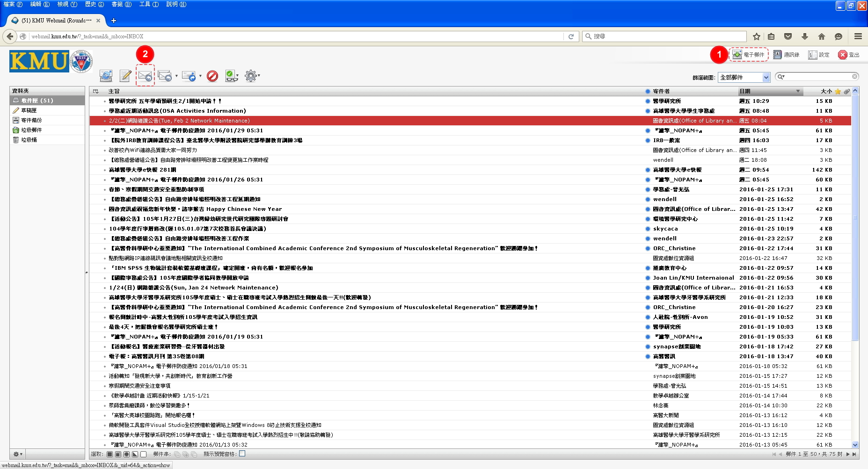
Task: Open the 編輯 menu
Action: point(40,4)
